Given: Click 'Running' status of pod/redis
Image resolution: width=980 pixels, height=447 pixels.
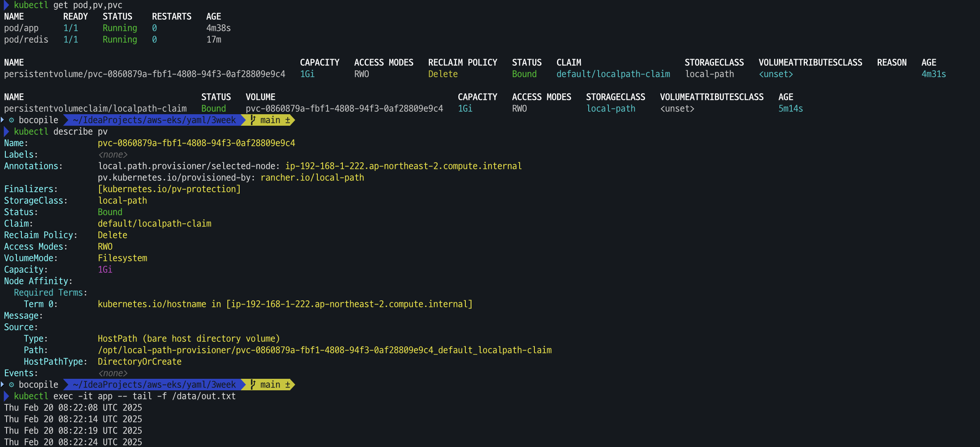Looking at the screenshot, I should (x=120, y=40).
